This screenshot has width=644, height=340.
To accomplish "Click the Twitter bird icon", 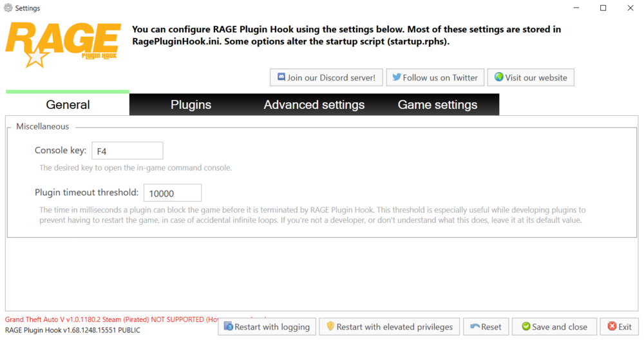I will tap(396, 77).
